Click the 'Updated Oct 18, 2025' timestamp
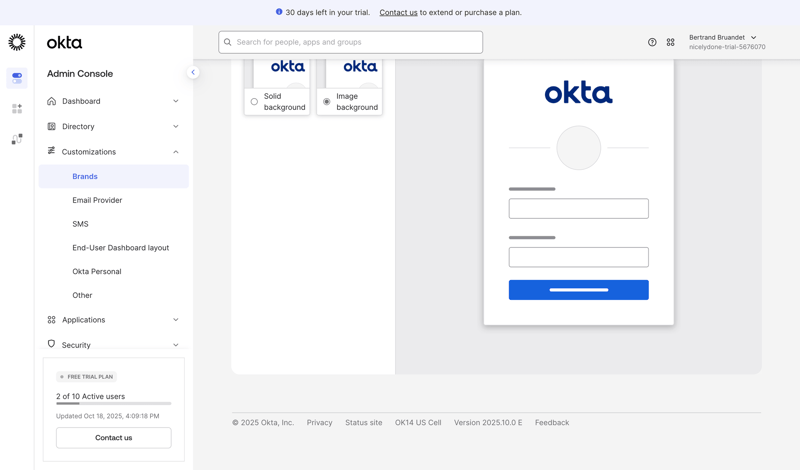 point(108,416)
